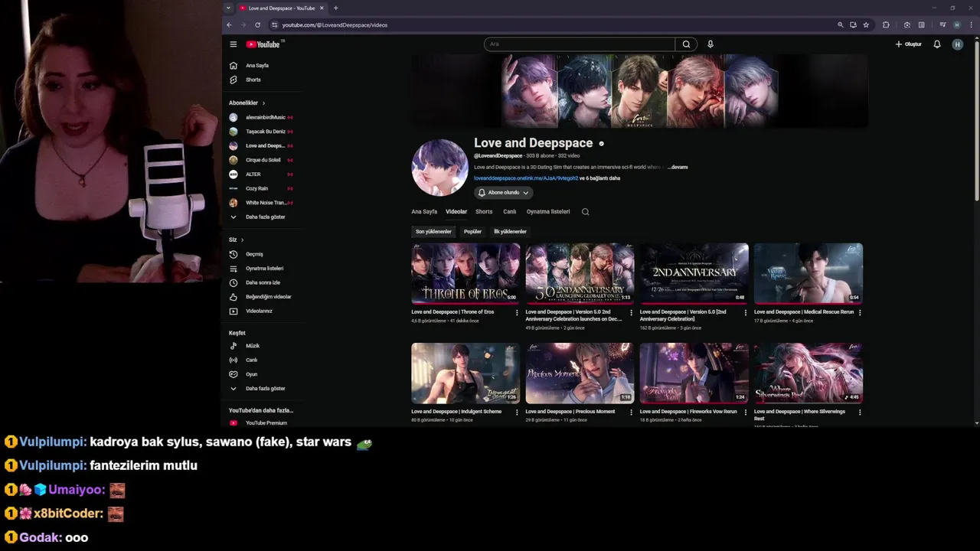Select the Videolar channel tab
Screen dimensions: 980x551
(x=456, y=212)
